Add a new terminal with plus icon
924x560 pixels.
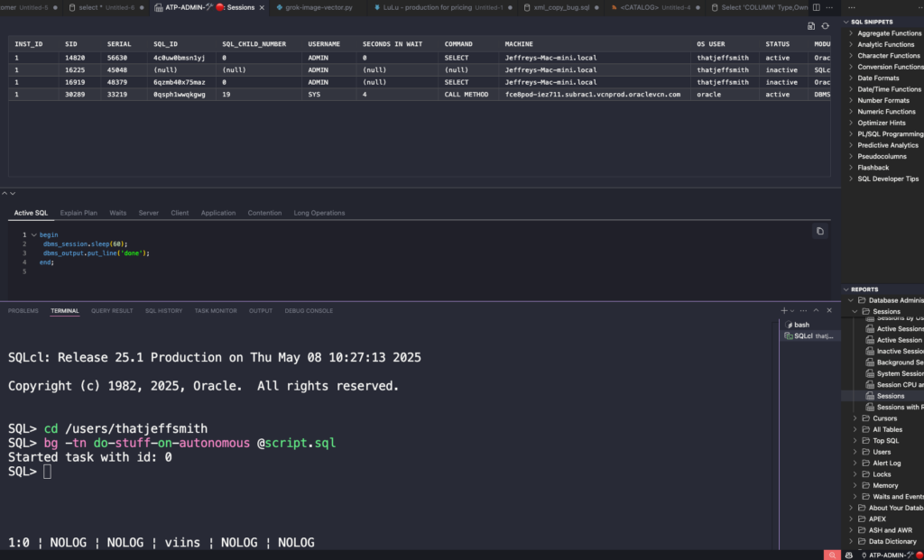(x=783, y=310)
